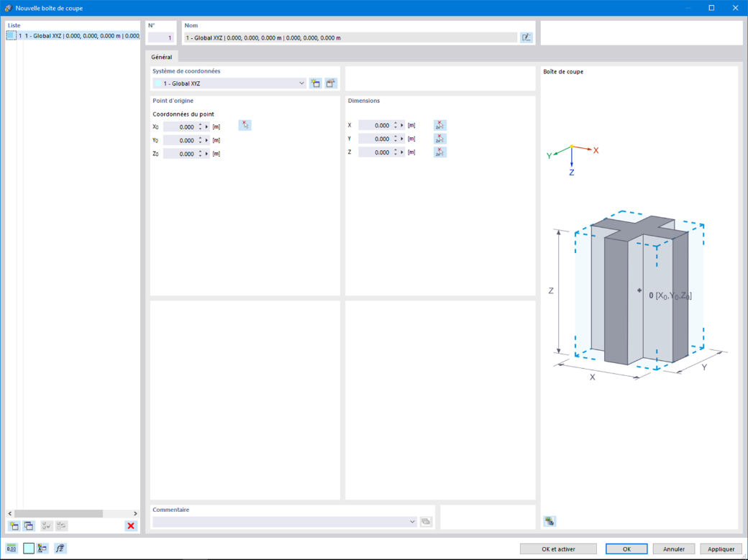Select list item 1 - Global XYZ
Viewport: 748px width, 560px height.
tap(73, 36)
